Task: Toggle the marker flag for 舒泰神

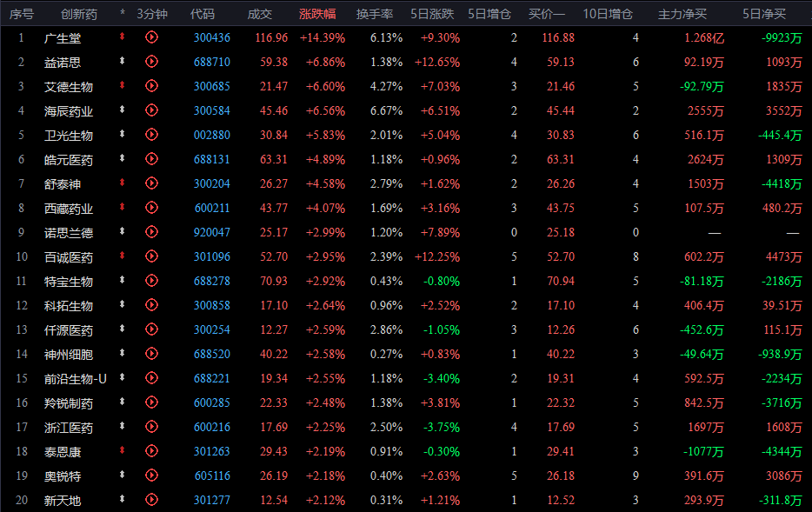Action: 123,183
